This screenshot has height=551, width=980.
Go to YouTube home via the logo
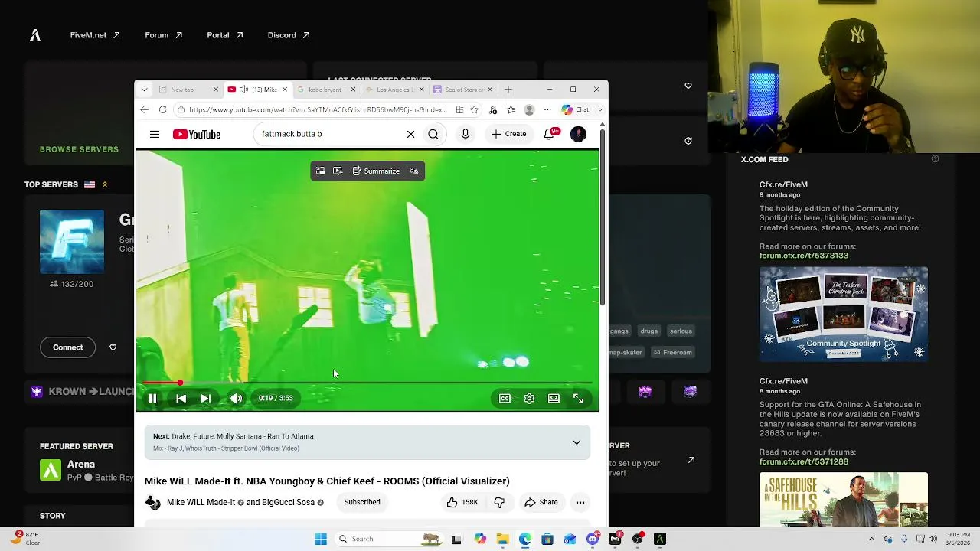click(197, 135)
